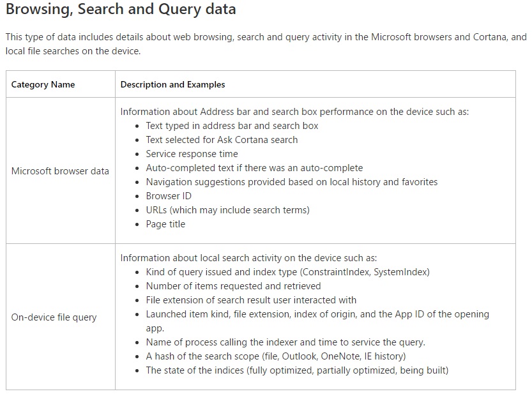Click the 'Browsing, Search and Query data' heading
The width and height of the screenshot is (532, 394).
click(x=121, y=10)
